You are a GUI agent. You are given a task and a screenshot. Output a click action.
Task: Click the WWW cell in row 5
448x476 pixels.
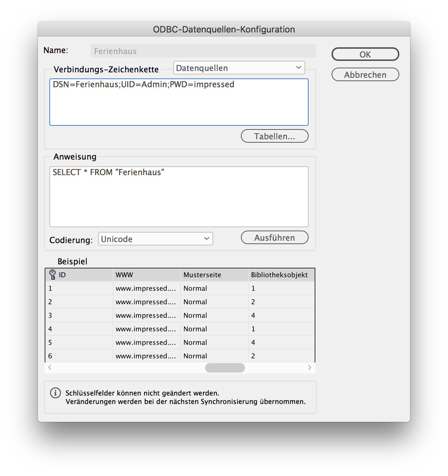(146, 342)
